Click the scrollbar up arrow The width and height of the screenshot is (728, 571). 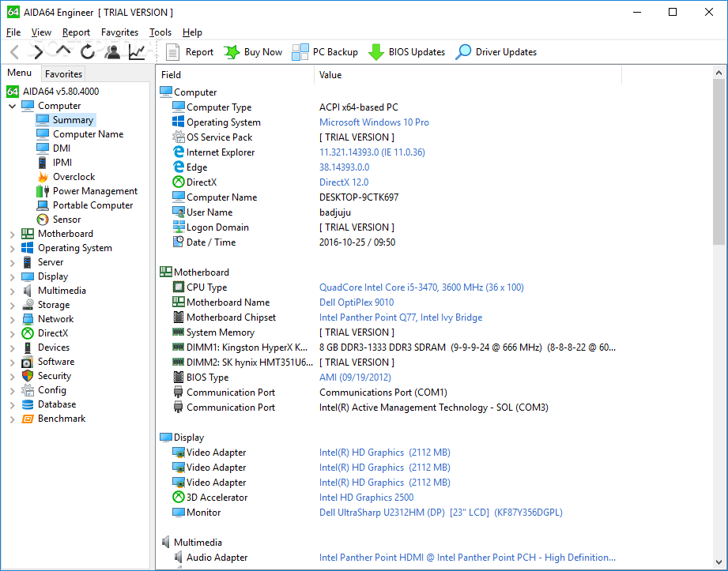click(x=719, y=73)
